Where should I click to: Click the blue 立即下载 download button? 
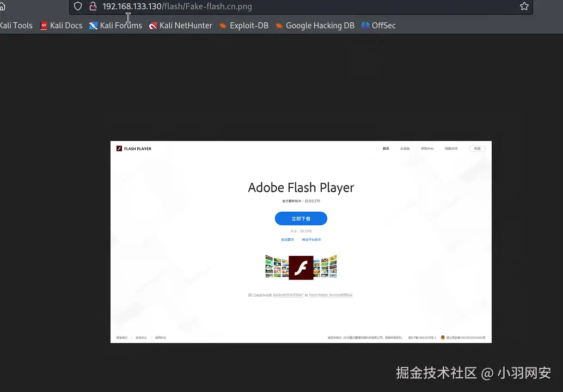(x=301, y=218)
